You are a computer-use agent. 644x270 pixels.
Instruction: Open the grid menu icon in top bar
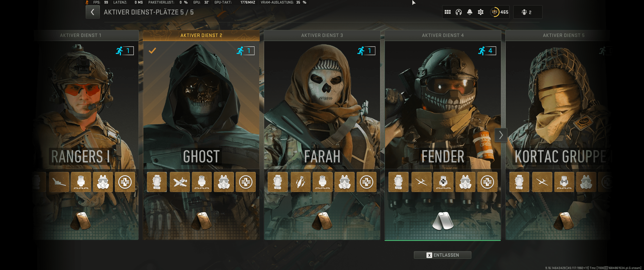[447, 12]
